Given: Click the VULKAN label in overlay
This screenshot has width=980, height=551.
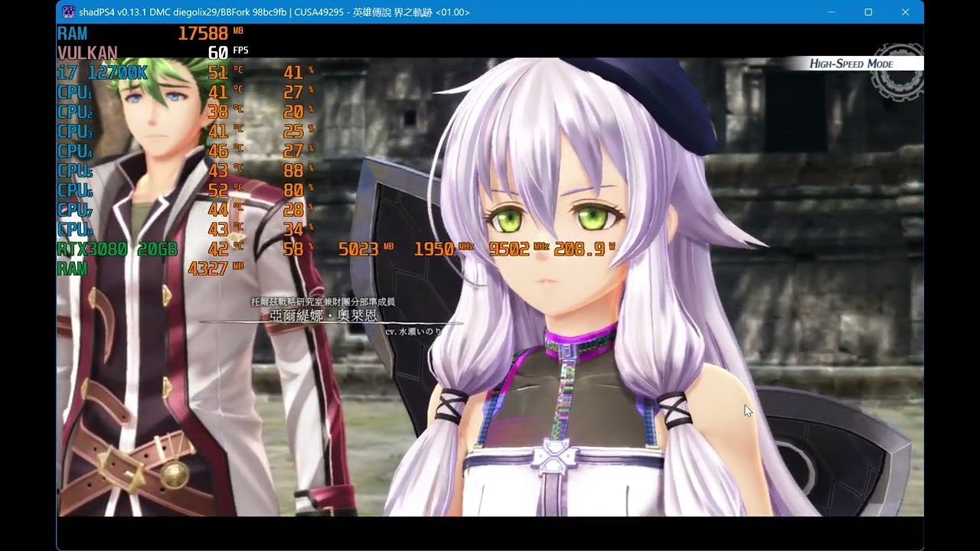Looking at the screenshot, I should [x=87, y=53].
